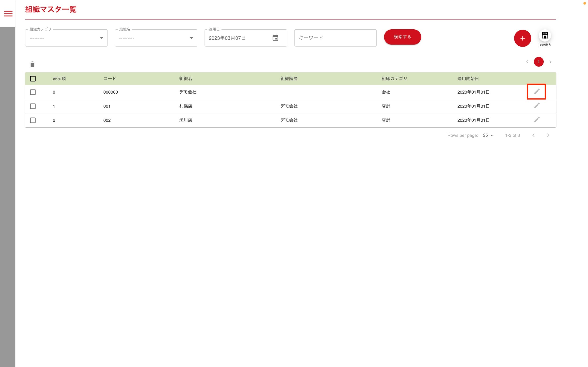Toggle the select-all header checkbox
The height and width of the screenshot is (367, 588).
(33, 79)
